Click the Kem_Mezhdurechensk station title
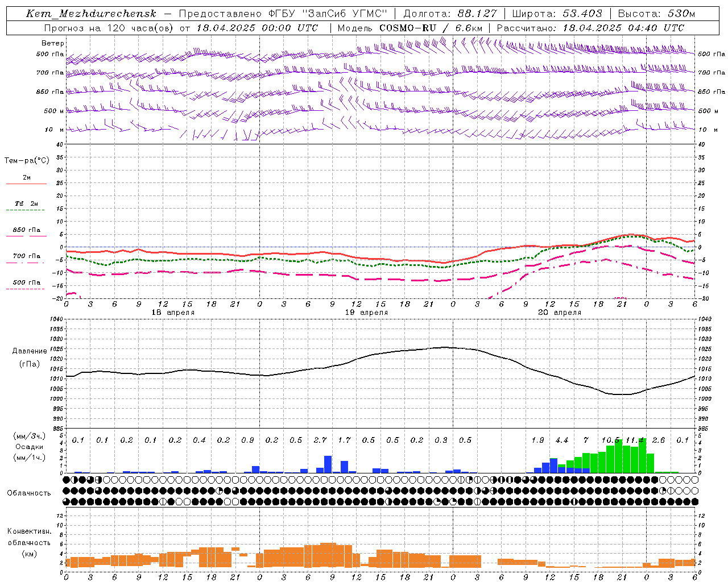Screen dimensions: 728x582 pos(91,14)
